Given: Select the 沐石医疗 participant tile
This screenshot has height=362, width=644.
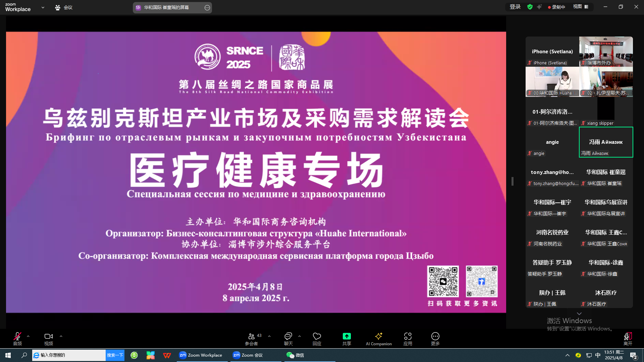Looking at the screenshot, I should pyautogui.click(x=606, y=293).
